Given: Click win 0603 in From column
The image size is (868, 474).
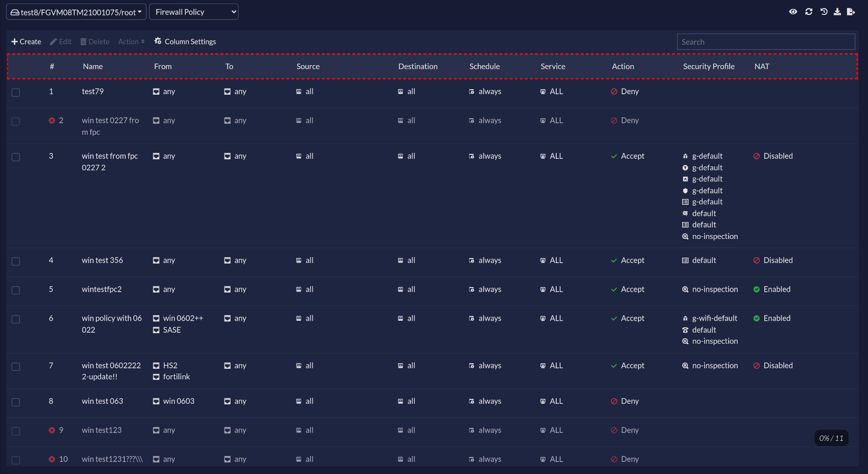Looking at the screenshot, I should click(x=178, y=401).
